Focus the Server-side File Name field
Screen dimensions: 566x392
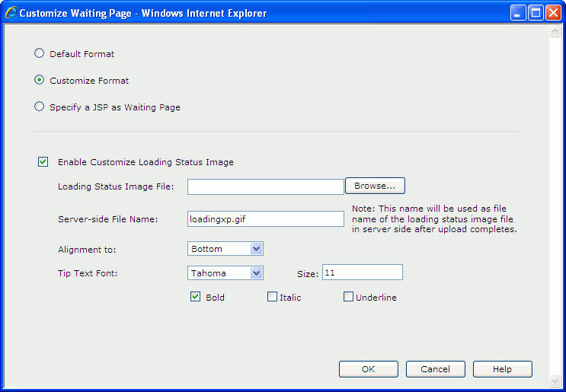coord(266,219)
